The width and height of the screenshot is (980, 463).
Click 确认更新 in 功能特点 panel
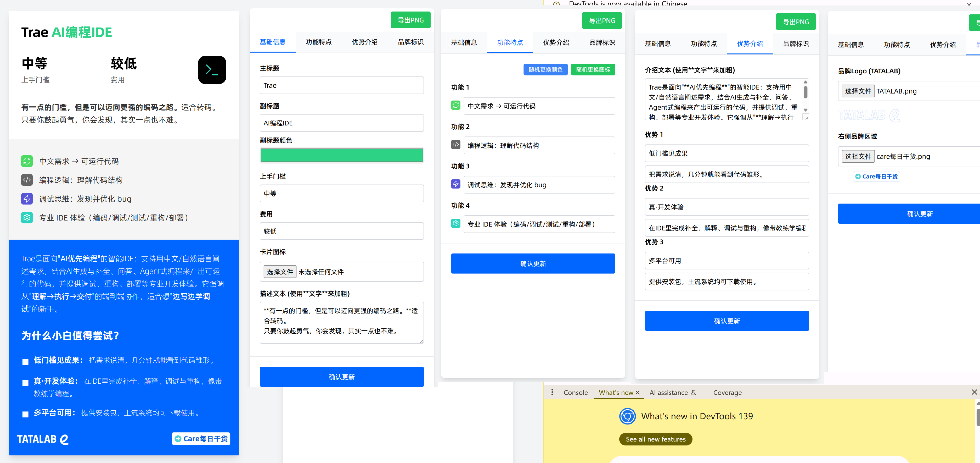tap(533, 263)
